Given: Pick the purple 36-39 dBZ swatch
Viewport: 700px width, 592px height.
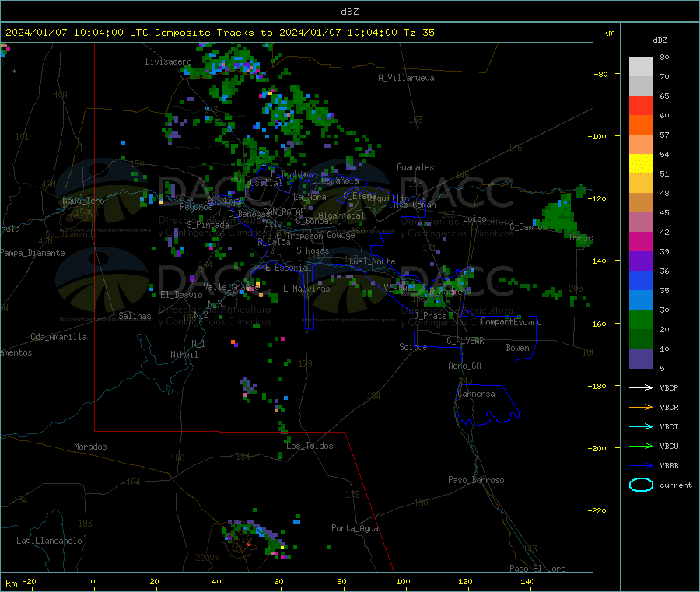Looking at the screenshot, I should (641, 261).
